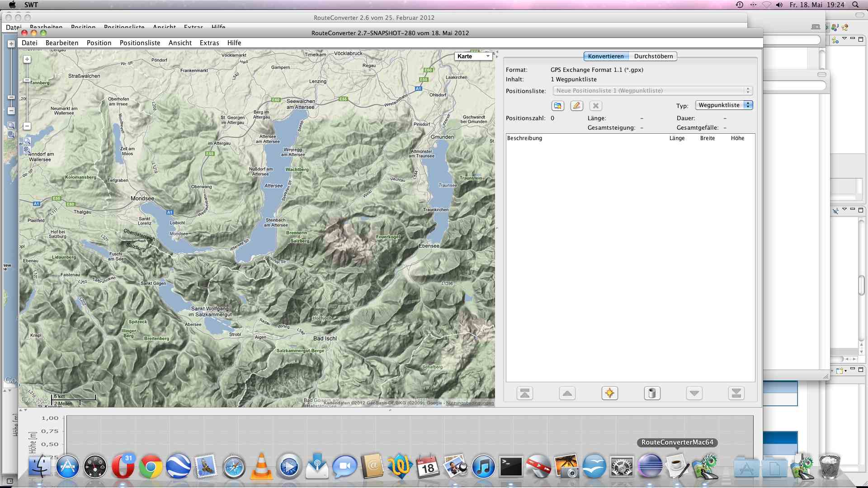Zoom in the map with plus button
This screenshot has width=868, height=488.
[27, 59]
